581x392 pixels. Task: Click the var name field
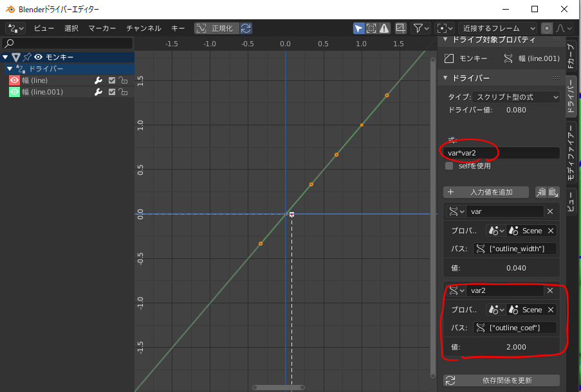[x=505, y=211]
